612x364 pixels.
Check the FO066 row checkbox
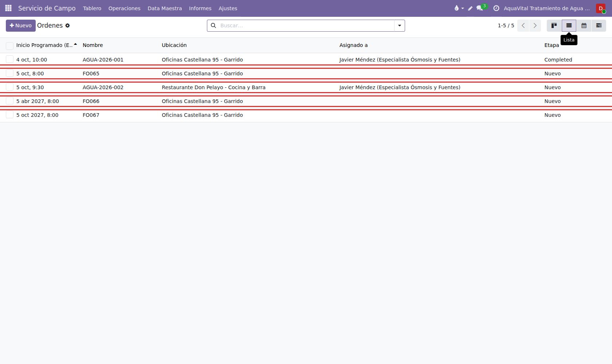[9, 101]
